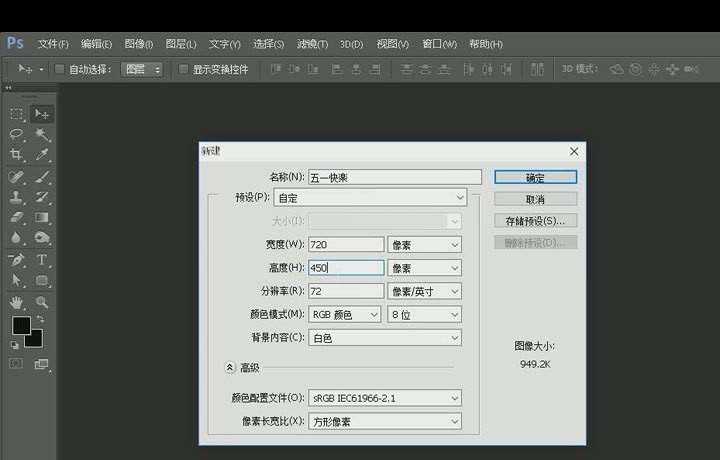Select the Zoom tool
This screenshot has width=720, height=460.
point(42,301)
